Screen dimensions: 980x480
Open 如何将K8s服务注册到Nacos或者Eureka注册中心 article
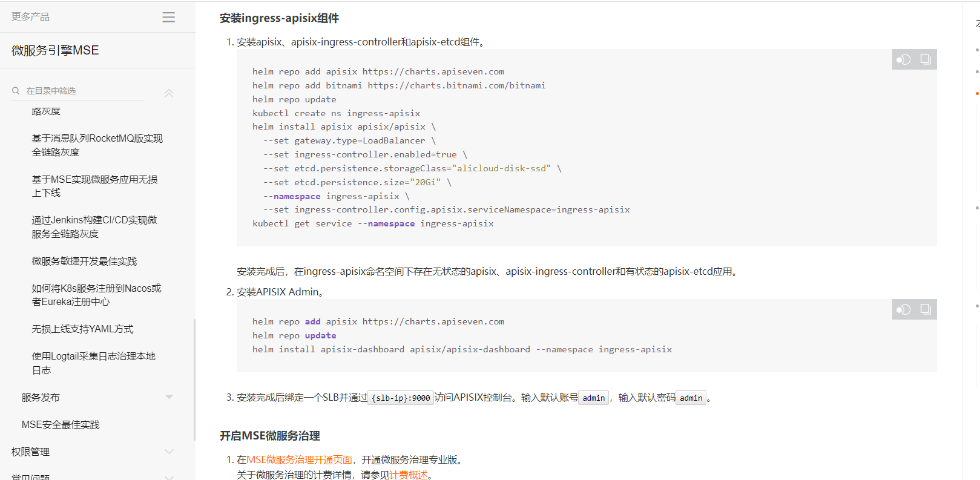click(96, 295)
